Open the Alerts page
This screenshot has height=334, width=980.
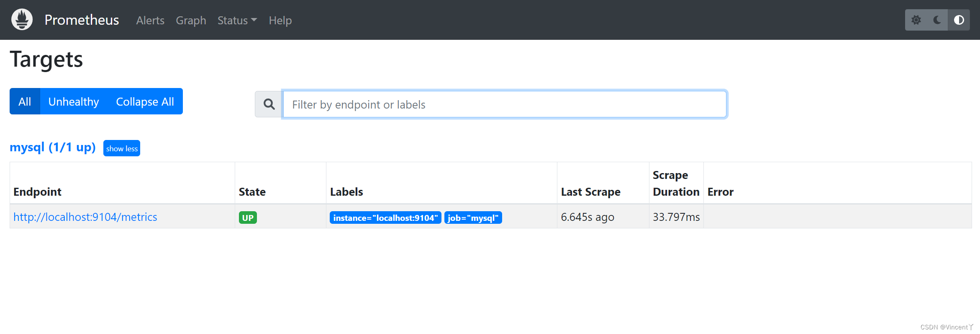(x=150, y=21)
